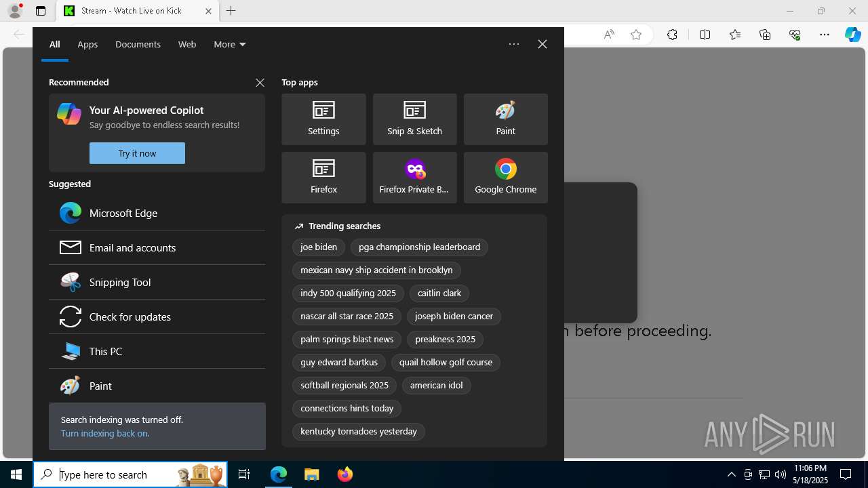Open Microsoft Edge suggested app
The height and width of the screenshot is (488, 868).
pyautogui.click(x=157, y=213)
